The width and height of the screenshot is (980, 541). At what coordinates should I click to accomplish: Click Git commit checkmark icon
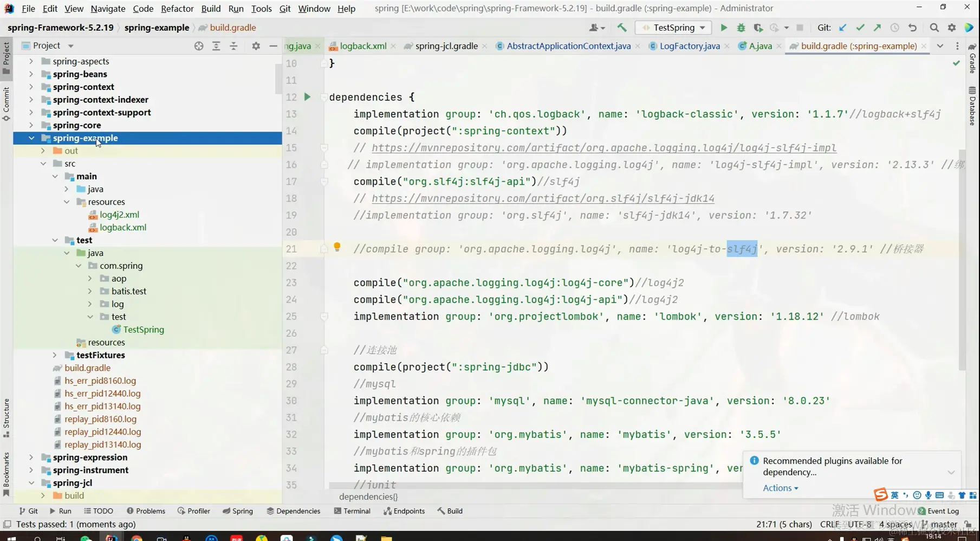(860, 28)
